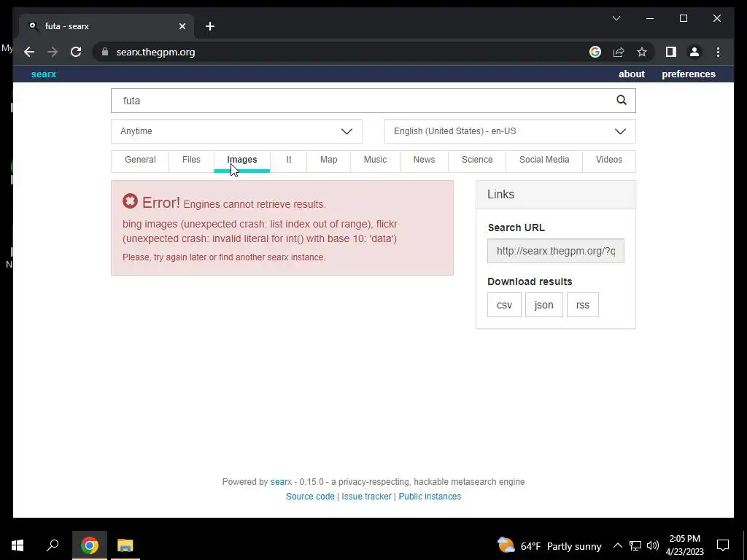
Task: Close the 'futa - searx' tab
Action: click(182, 26)
